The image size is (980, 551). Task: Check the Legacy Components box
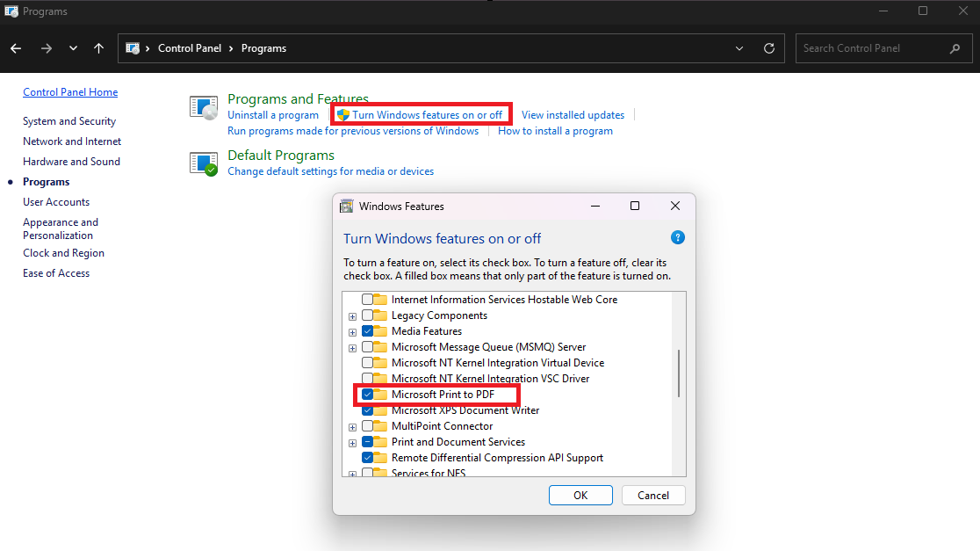pos(367,315)
